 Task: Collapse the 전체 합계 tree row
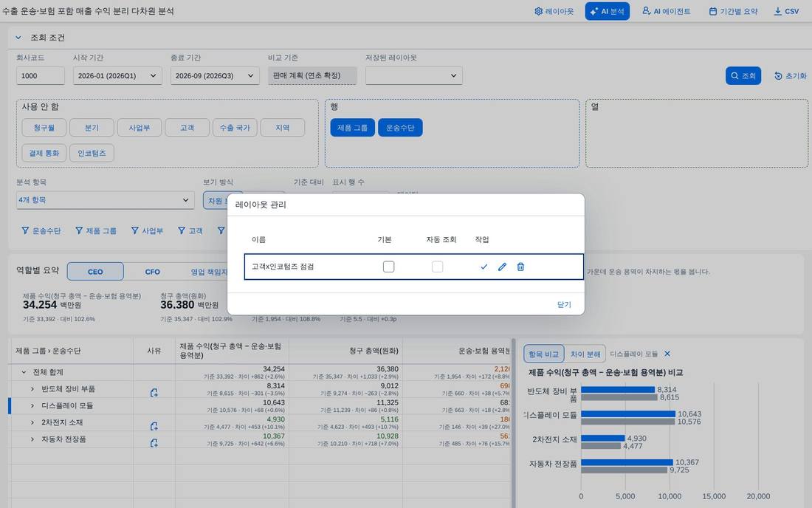[24, 372]
